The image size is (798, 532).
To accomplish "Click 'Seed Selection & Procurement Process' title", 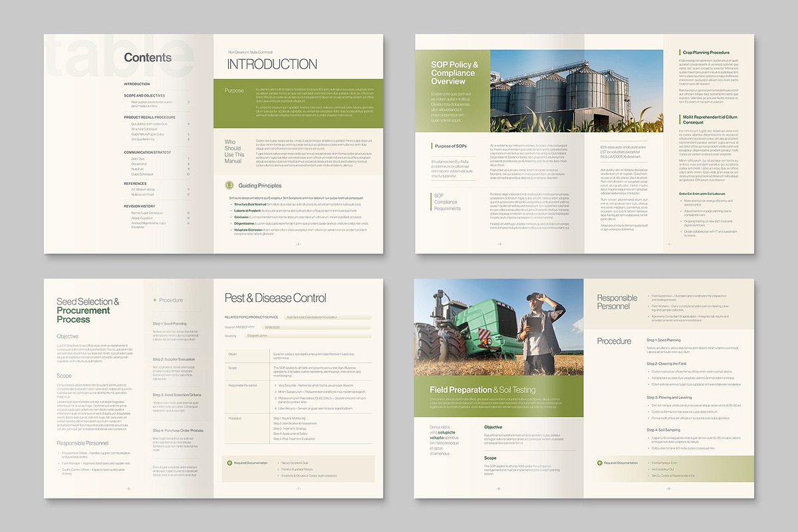I will tap(88, 311).
